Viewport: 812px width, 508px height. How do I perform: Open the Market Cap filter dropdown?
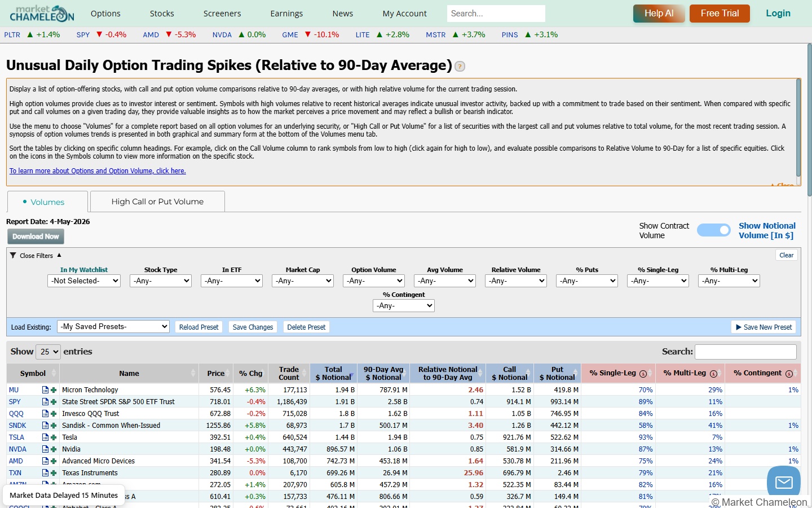click(x=303, y=281)
